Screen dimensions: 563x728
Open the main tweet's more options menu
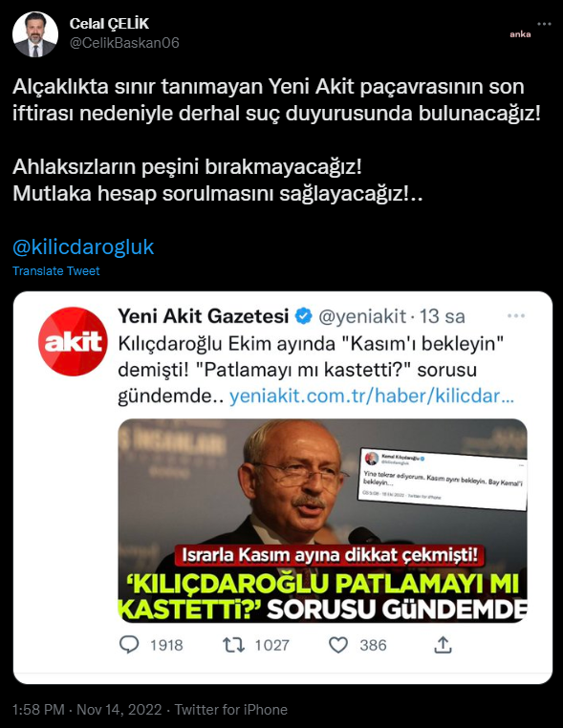544,24
